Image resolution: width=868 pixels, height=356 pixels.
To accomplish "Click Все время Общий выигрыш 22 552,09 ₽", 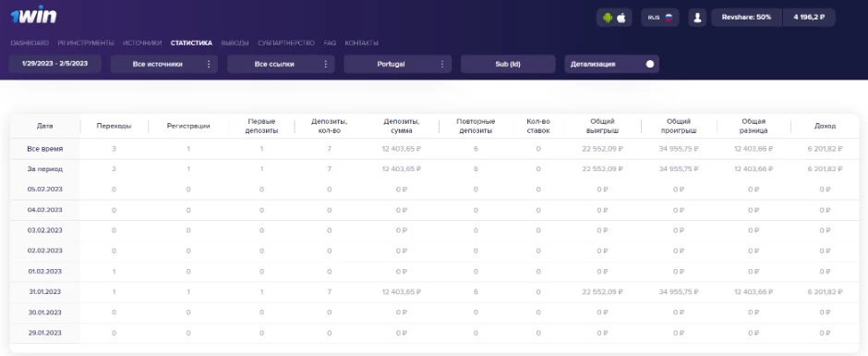I will point(602,149).
